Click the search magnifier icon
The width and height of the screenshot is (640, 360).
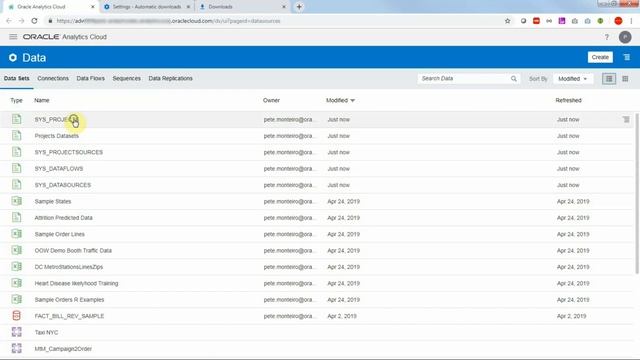[513, 78]
